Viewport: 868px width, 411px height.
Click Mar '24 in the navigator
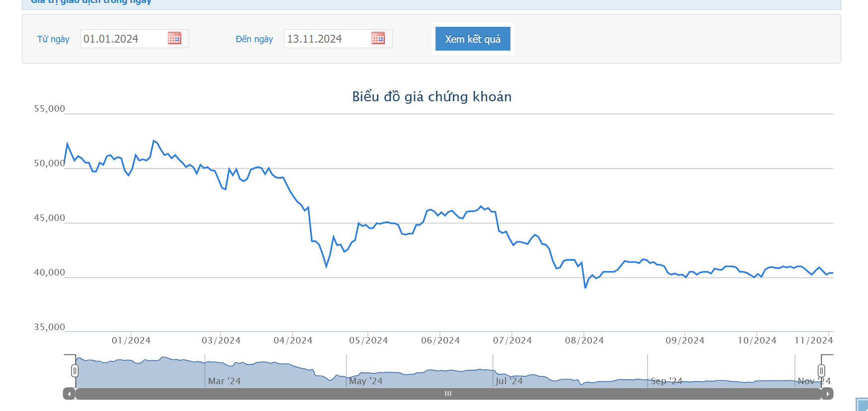pyautogui.click(x=224, y=381)
